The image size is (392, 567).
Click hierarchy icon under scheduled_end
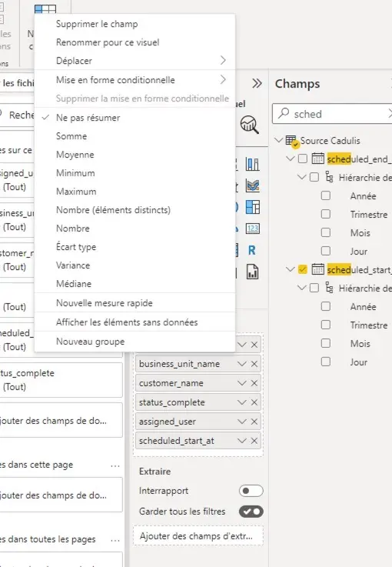(x=329, y=177)
